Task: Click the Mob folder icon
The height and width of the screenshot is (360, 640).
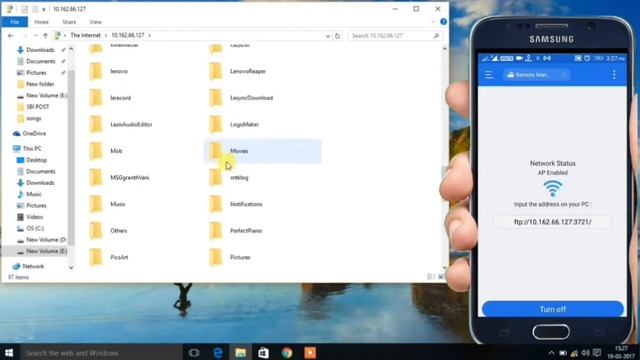Action: coord(96,151)
